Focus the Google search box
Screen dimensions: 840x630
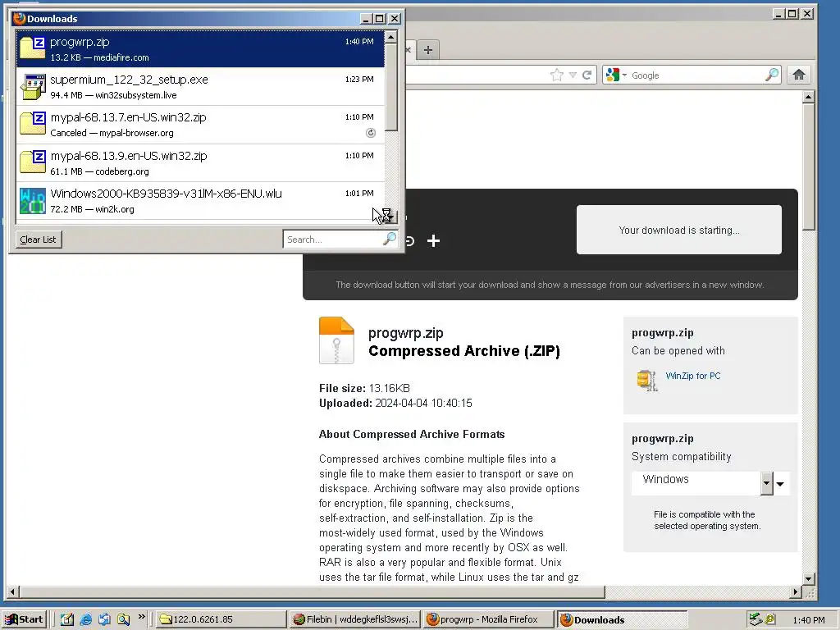(x=696, y=75)
